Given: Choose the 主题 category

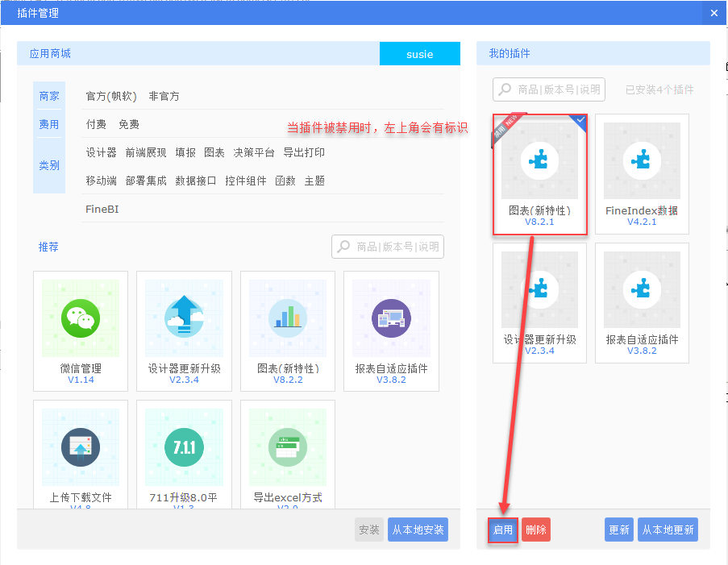Looking at the screenshot, I should pos(314,181).
